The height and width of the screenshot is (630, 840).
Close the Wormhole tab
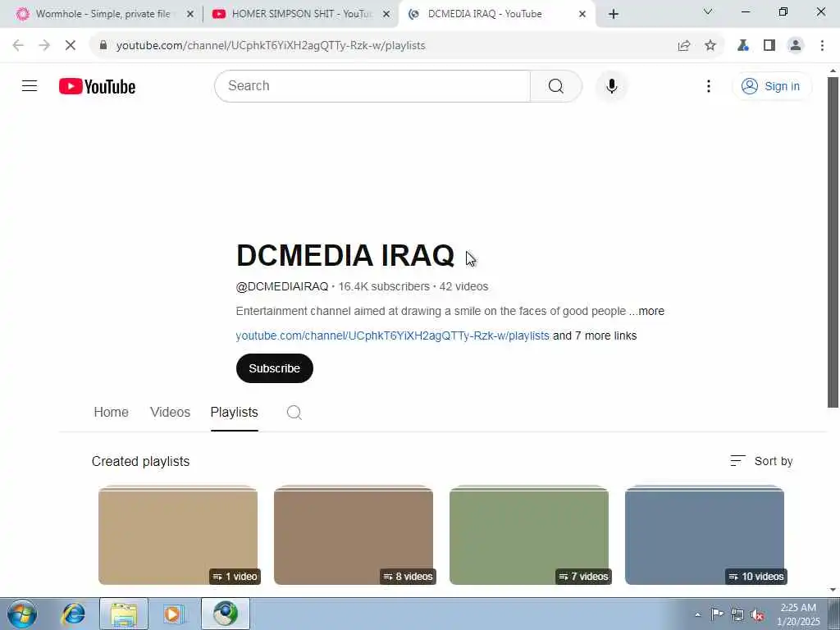(189, 14)
